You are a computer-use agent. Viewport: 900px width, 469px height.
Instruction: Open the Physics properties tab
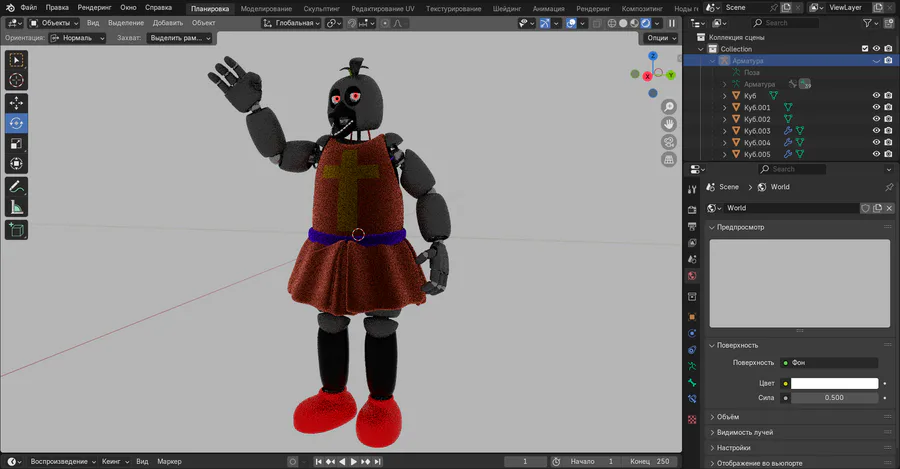[x=692, y=333]
